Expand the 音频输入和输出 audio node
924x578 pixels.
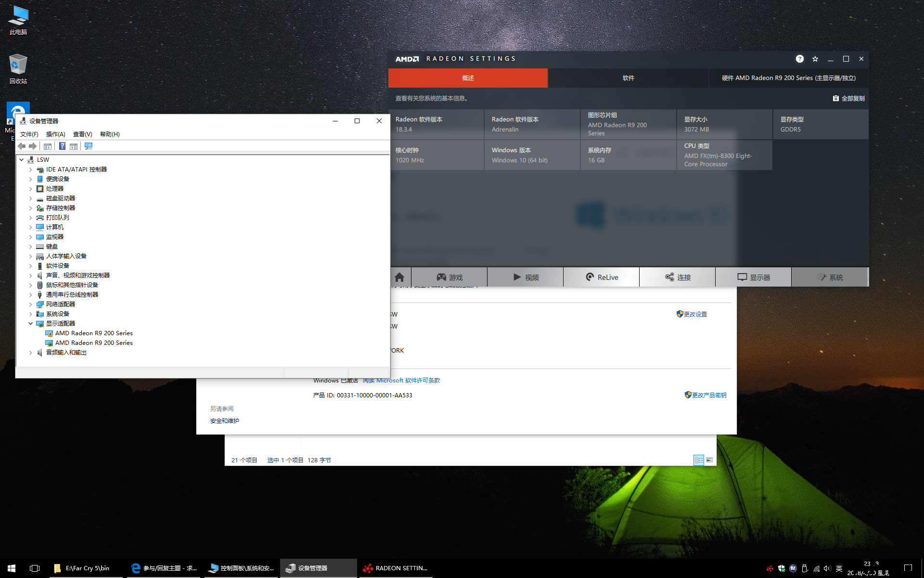(x=31, y=353)
